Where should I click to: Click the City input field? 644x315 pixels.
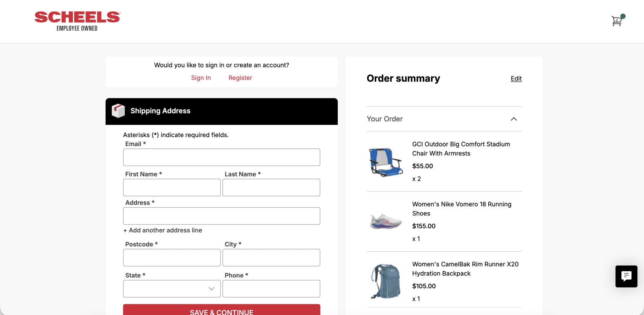[271, 257]
